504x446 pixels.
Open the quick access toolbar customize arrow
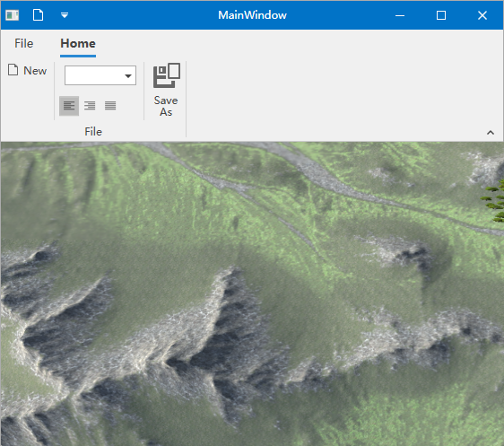(x=65, y=15)
